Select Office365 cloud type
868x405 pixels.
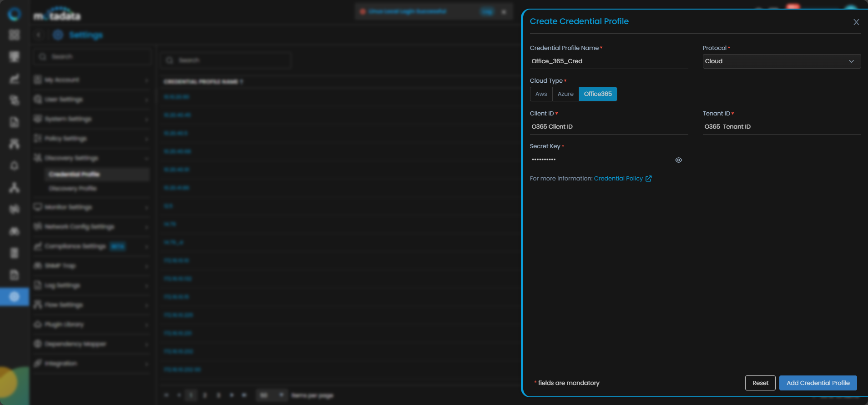[598, 94]
